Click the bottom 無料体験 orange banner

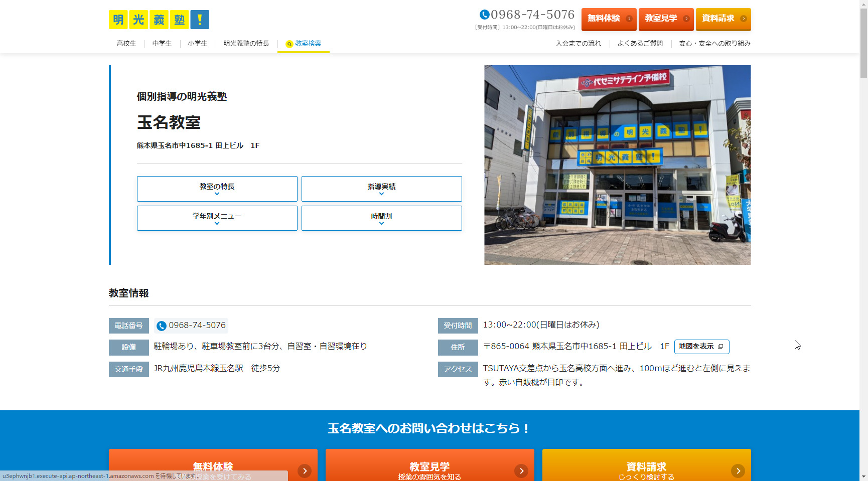(x=213, y=465)
